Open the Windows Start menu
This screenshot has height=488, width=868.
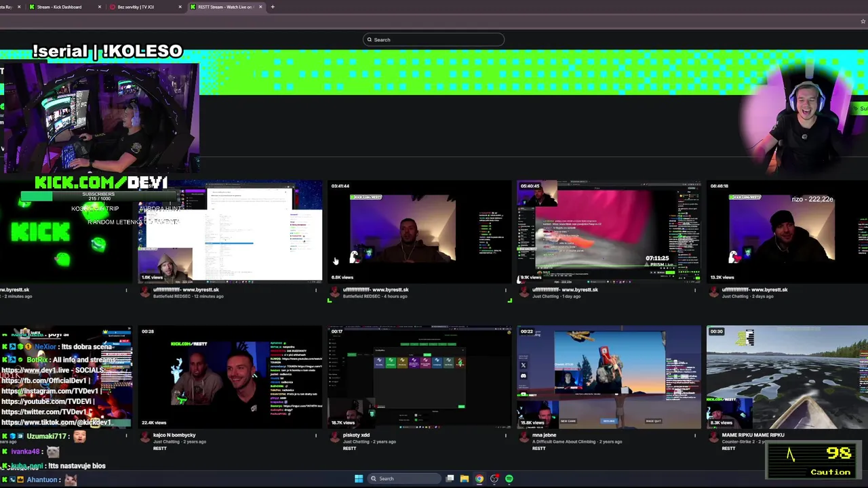359,479
